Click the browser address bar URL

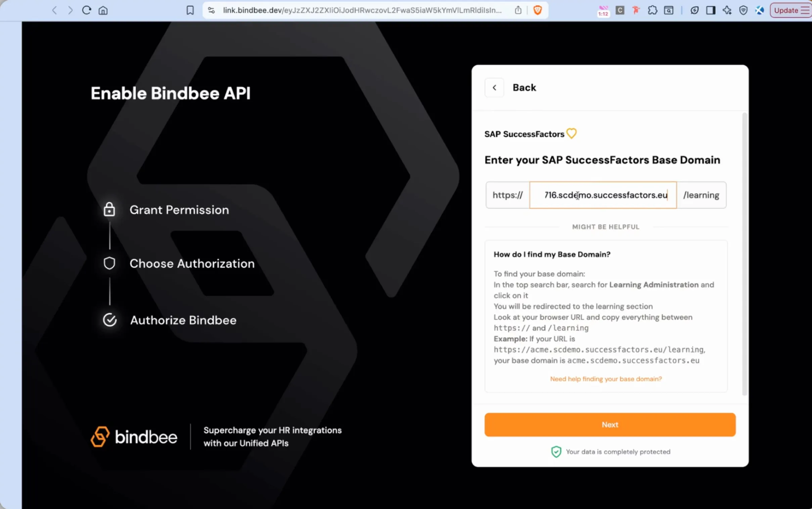pos(362,10)
